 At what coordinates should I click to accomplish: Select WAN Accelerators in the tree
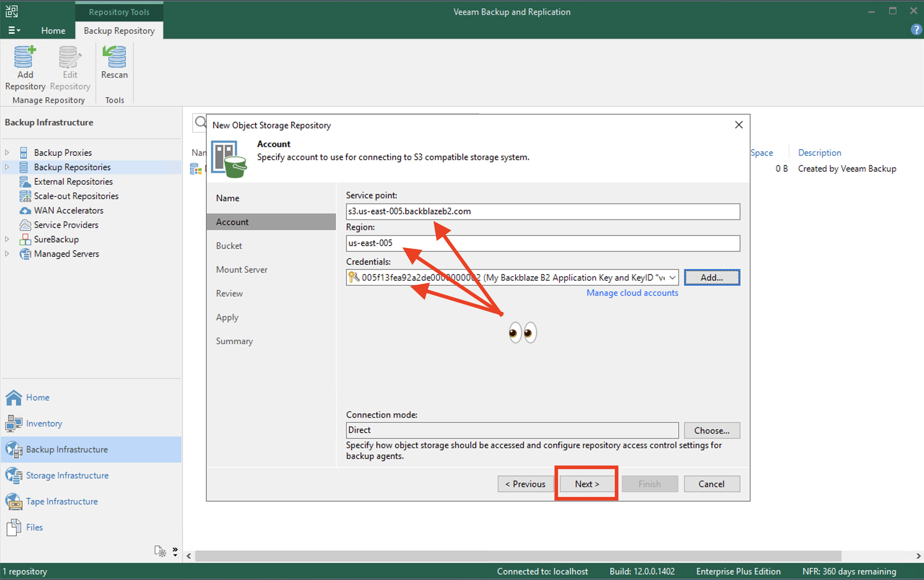(x=69, y=210)
